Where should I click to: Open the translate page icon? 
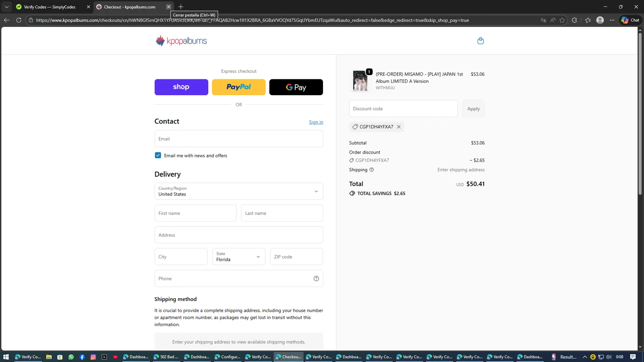pos(543,20)
